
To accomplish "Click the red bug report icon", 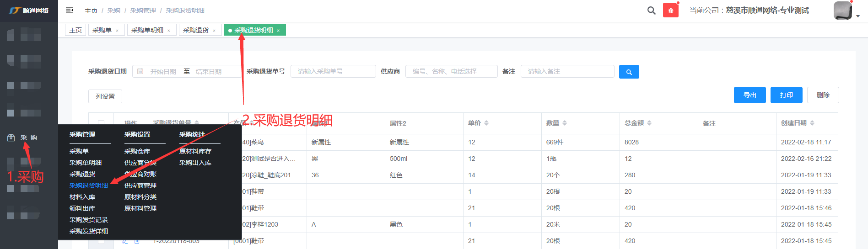I will click(670, 11).
